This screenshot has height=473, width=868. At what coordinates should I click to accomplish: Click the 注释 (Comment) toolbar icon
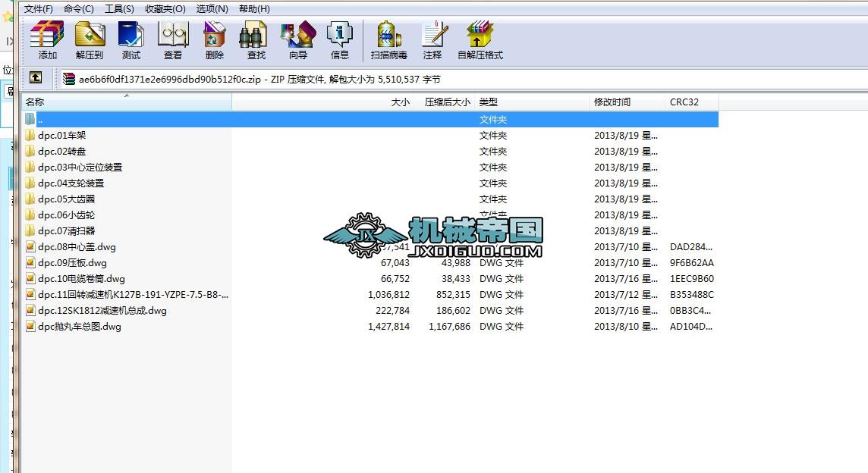(x=434, y=34)
